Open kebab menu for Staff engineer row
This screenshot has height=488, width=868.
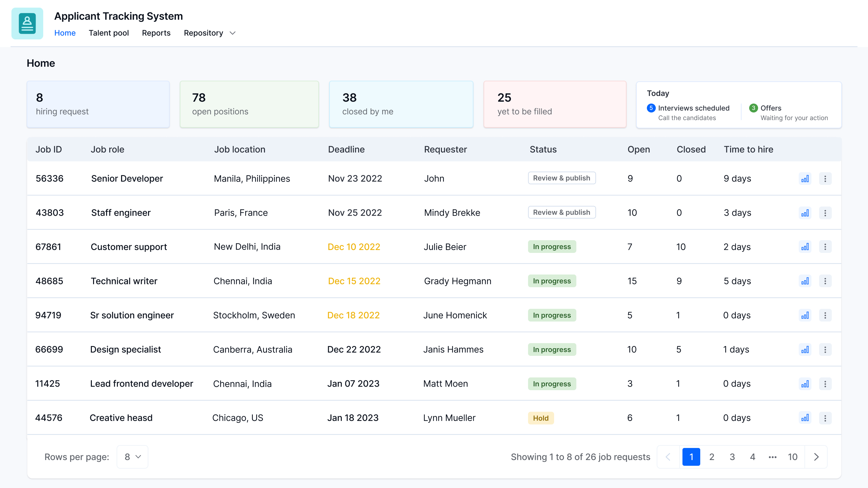825,213
